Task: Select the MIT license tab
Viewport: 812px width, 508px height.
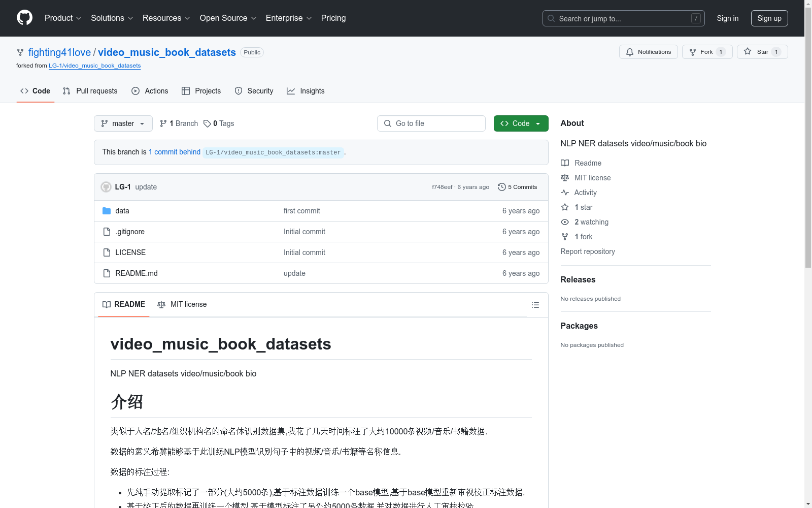Action: coord(182,304)
